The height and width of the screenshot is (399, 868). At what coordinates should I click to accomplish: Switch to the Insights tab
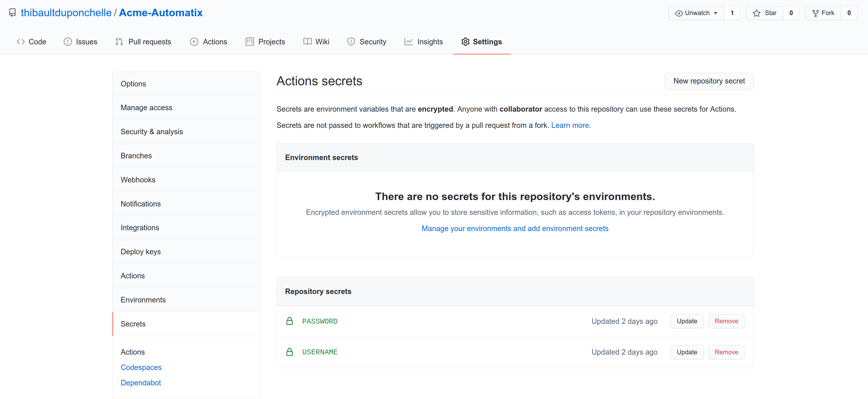(x=424, y=42)
